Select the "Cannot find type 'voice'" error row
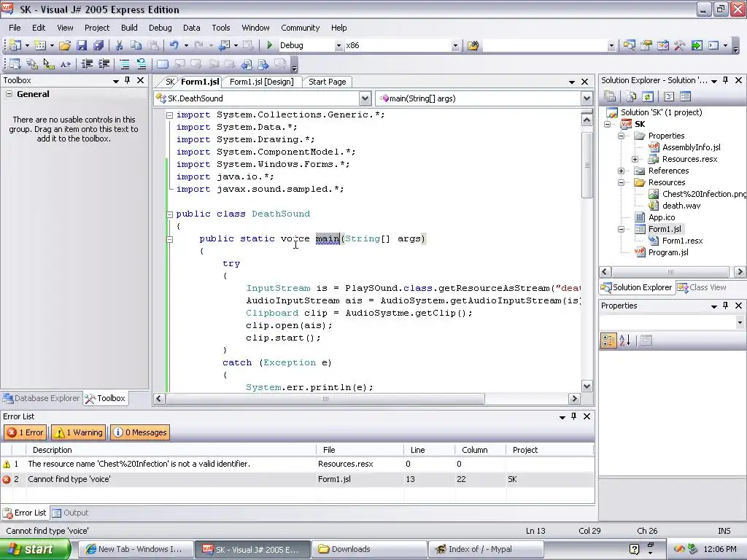The image size is (747, 560). (298, 479)
